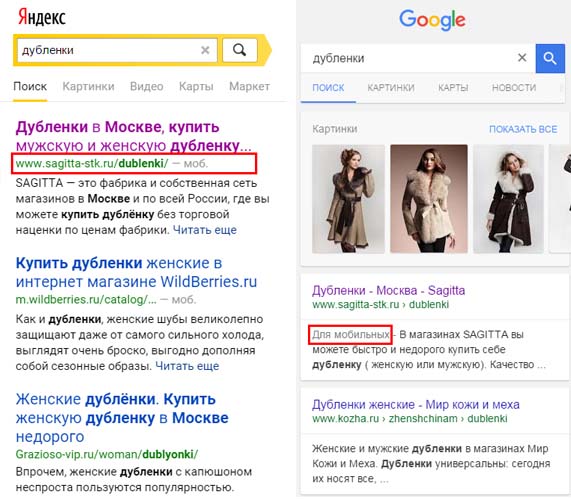Open Дубленки - Москва - Sagitta result
This screenshot has height=500, width=571.
pyautogui.click(x=388, y=291)
